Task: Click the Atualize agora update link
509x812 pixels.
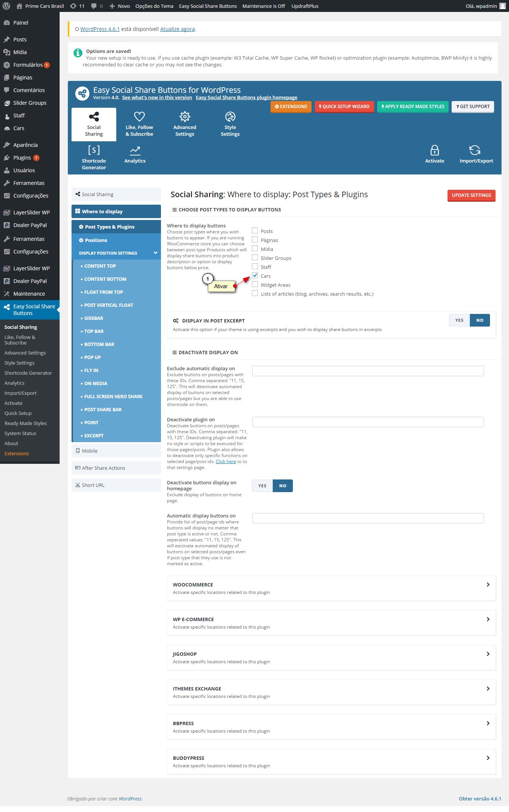Action: (177, 29)
